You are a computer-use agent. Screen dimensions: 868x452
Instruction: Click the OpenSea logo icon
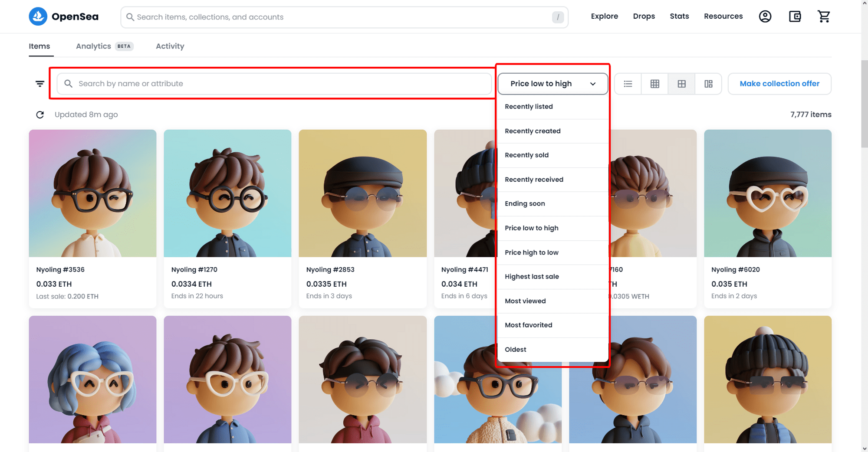[x=38, y=16]
